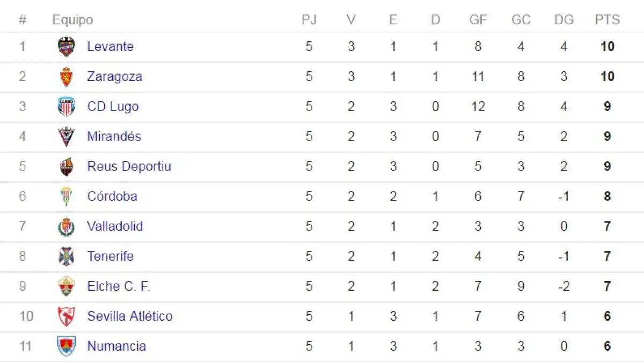The height and width of the screenshot is (362, 644).
Task: Open the Levante team link
Action: point(110,47)
